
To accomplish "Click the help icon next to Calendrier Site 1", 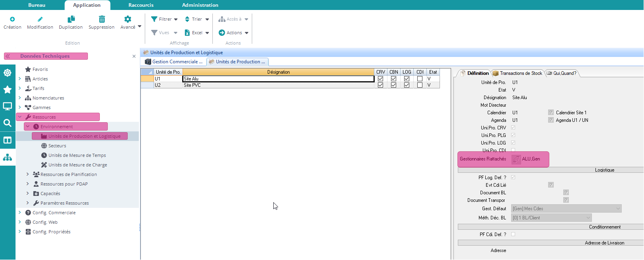I will (551, 113).
